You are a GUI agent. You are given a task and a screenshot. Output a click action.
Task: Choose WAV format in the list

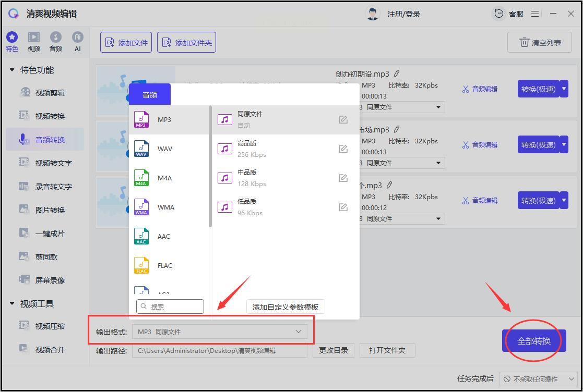(169, 149)
